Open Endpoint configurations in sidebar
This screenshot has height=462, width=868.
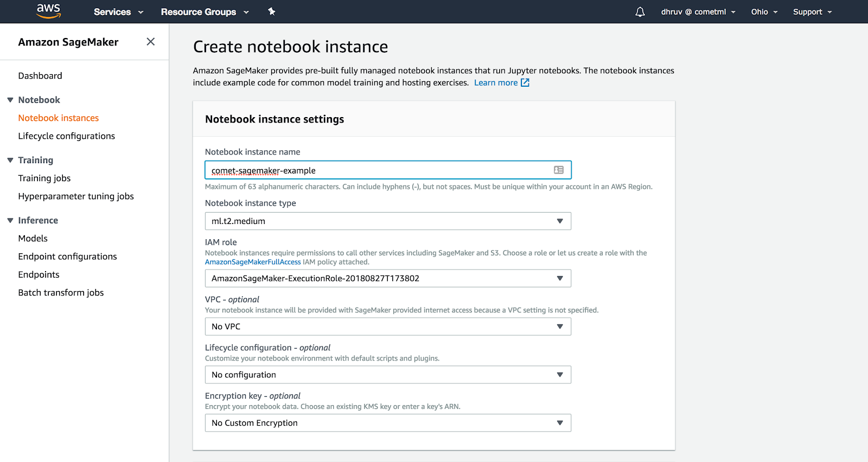(68, 256)
